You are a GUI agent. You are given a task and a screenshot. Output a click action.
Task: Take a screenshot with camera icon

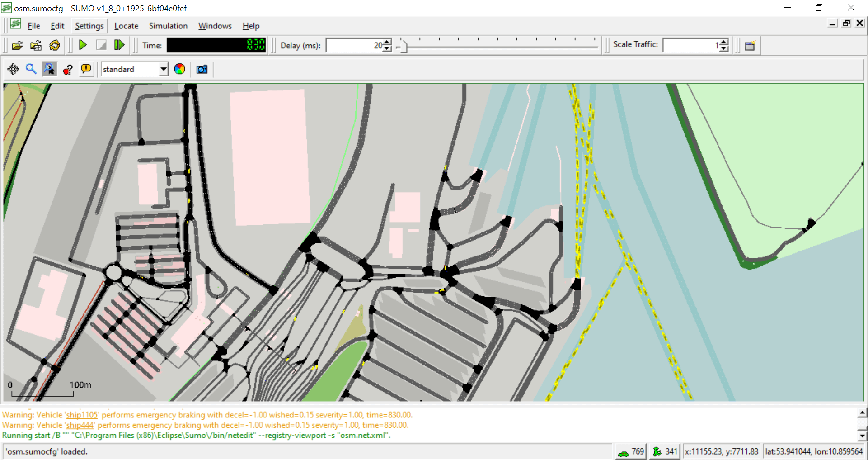pos(202,69)
